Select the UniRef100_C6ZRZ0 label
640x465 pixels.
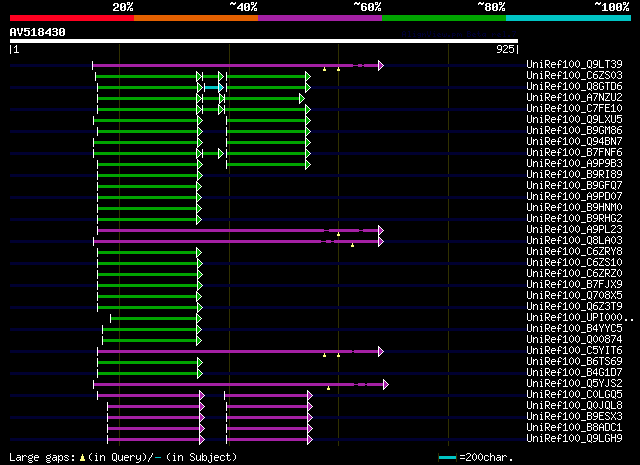pyautogui.click(x=574, y=274)
